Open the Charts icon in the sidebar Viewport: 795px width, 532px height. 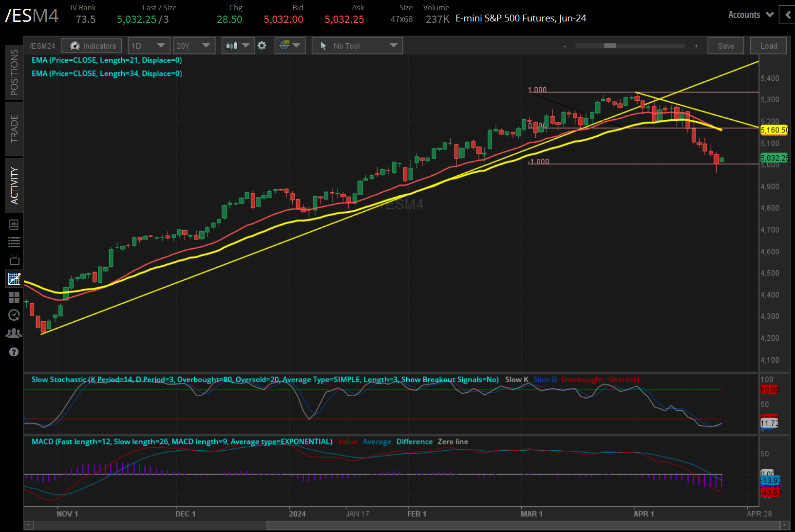coord(14,278)
